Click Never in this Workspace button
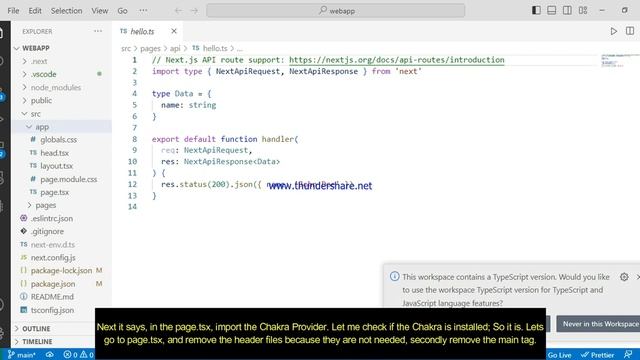This screenshot has height=360, width=640. 599,324
